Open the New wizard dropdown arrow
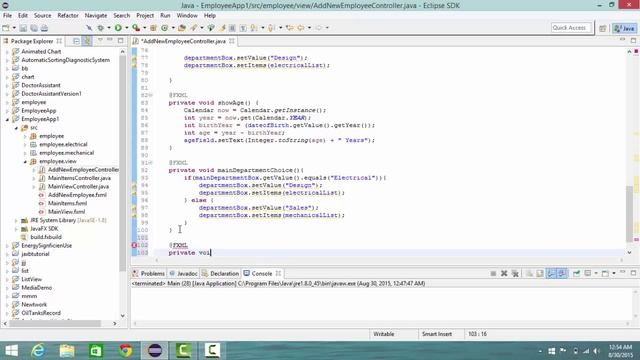This screenshot has height=360, width=640. (x=14, y=28)
